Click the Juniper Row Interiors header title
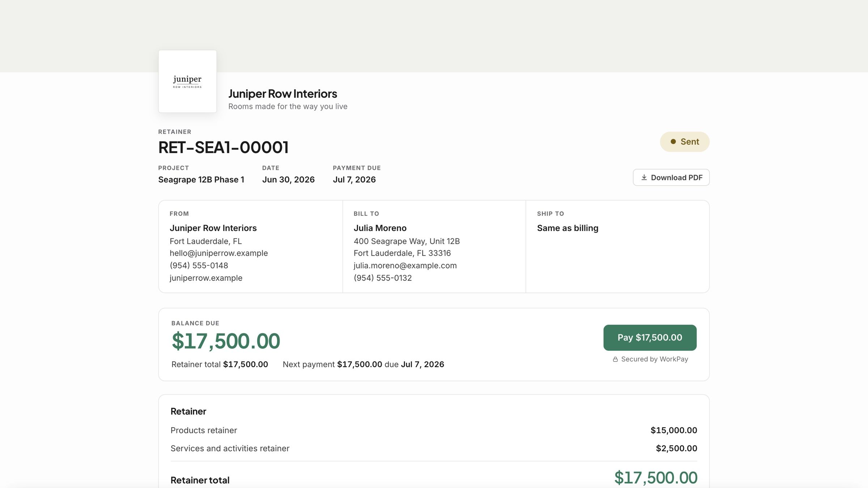This screenshot has width=868, height=488. point(282,94)
